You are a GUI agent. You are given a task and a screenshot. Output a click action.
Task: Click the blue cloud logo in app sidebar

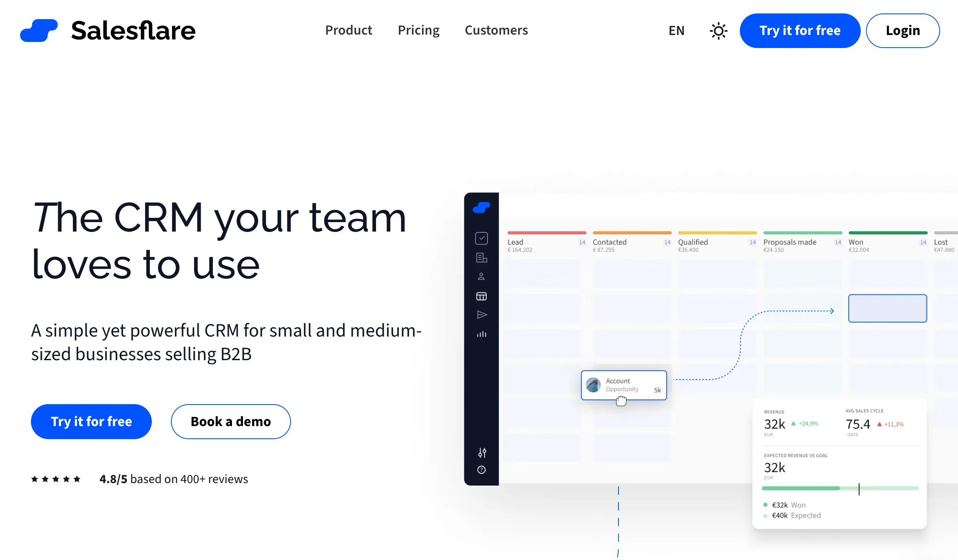(481, 208)
